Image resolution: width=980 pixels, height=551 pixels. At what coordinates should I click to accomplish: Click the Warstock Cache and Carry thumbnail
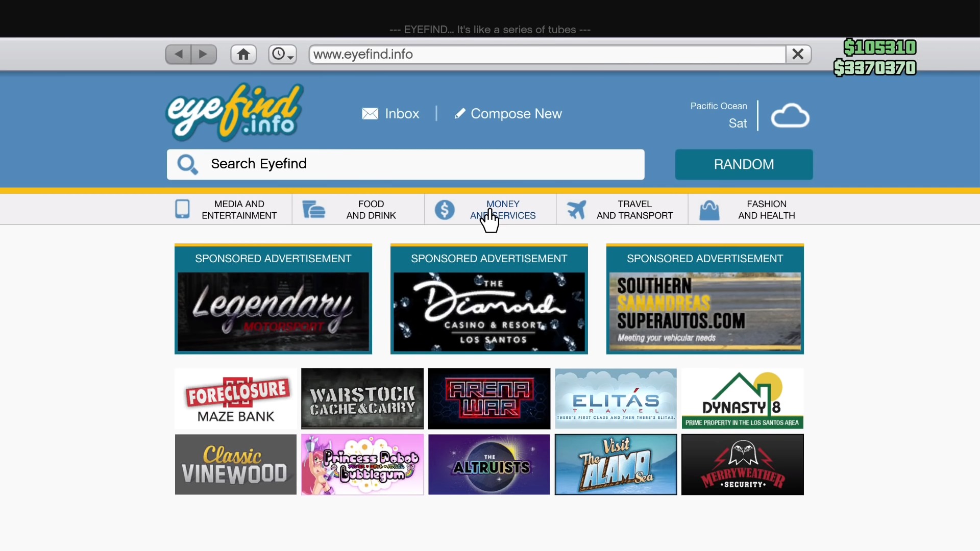tap(362, 397)
